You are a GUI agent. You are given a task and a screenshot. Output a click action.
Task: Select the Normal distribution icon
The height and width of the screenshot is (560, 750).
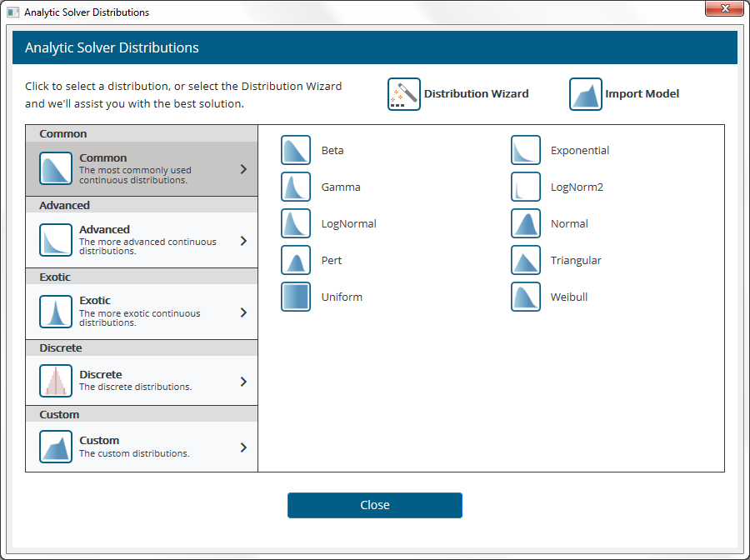(526, 223)
